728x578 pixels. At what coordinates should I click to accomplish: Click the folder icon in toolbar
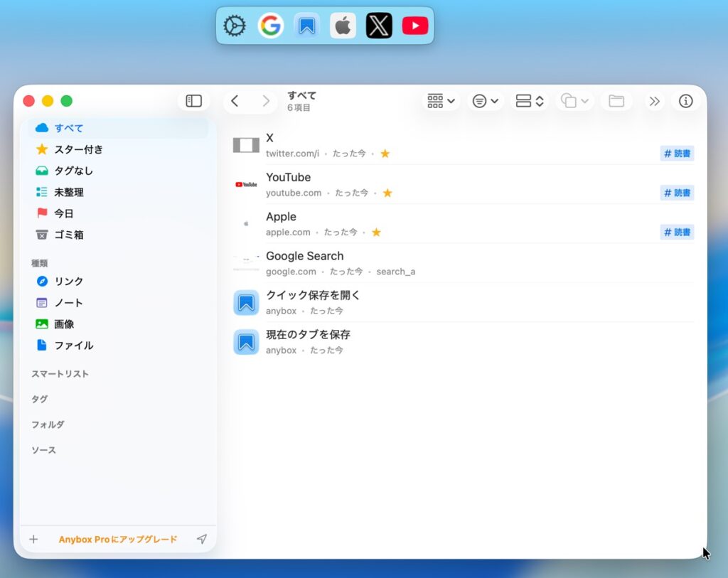tap(616, 101)
